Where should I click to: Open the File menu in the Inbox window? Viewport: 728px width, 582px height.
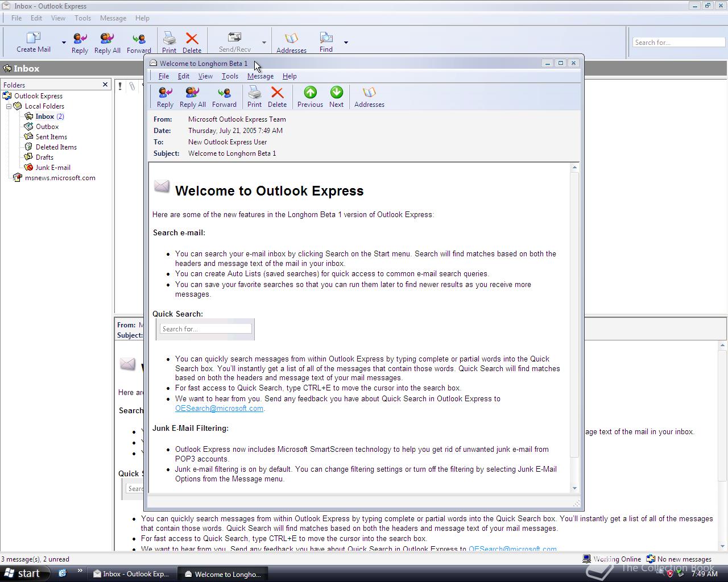tap(16, 18)
